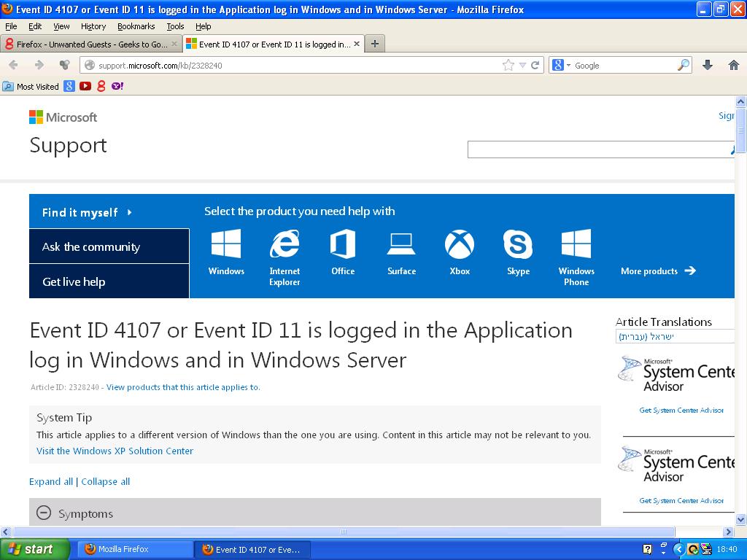This screenshot has width=747, height=560.
Task: Open the Article Translations language dropdown
Action: [675, 336]
